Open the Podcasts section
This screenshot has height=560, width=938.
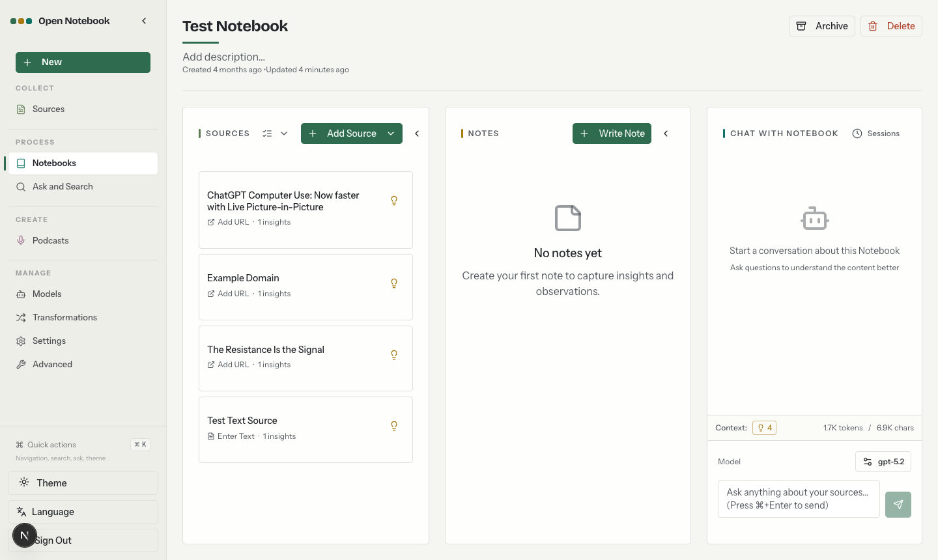(83, 241)
